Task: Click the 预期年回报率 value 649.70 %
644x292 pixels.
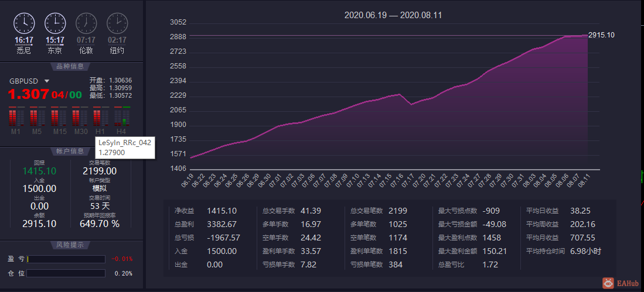Action: pos(101,224)
